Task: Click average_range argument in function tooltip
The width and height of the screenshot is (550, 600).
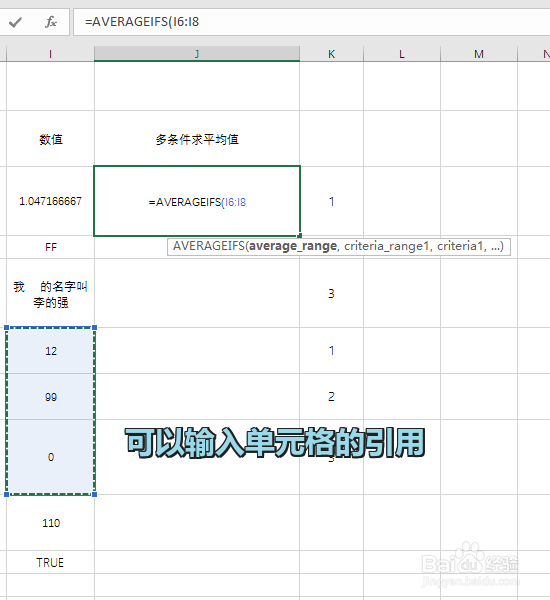Action: 293,246
